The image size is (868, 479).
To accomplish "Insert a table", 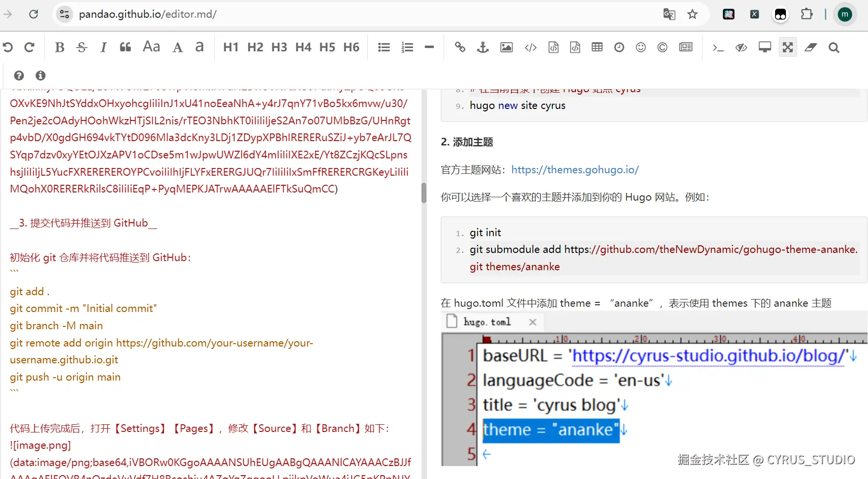I will click(x=597, y=47).
